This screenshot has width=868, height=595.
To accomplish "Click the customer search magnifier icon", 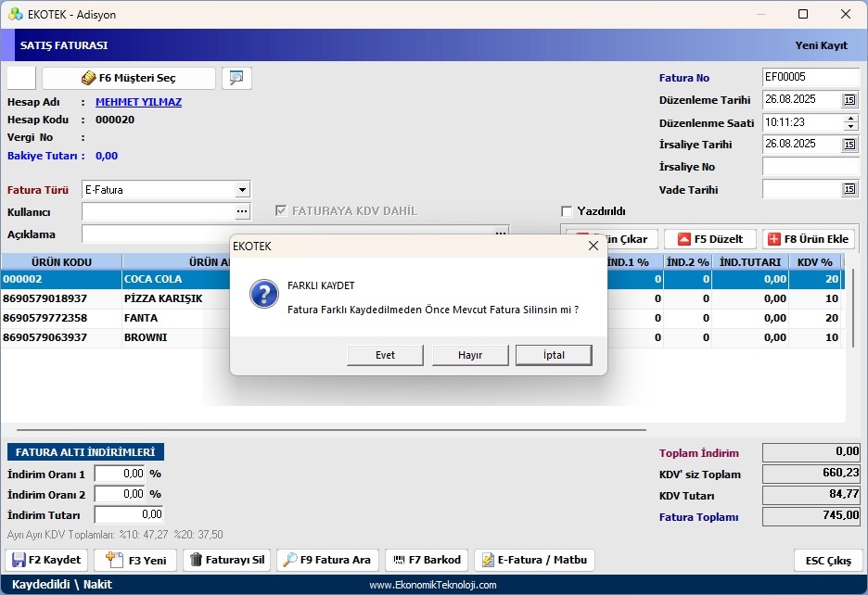I will point(236,78).
